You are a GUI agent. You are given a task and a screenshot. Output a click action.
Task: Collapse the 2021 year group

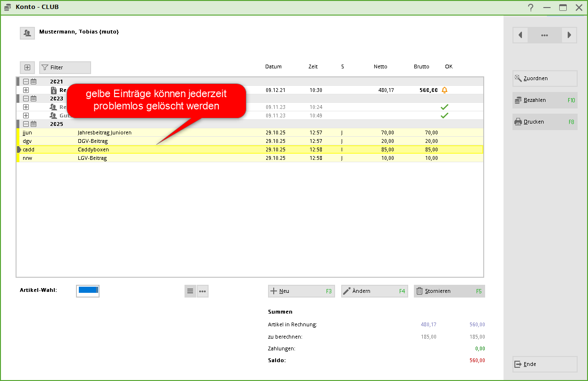(26, 82)
